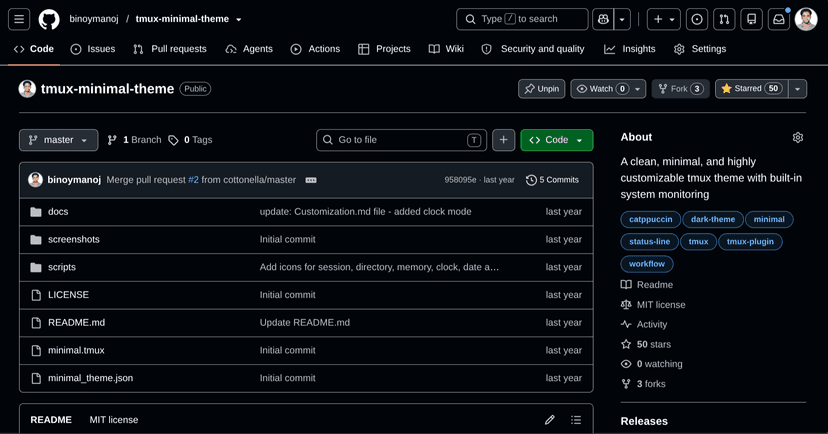The image size is (828, 434).
Task: Fork the repository
Action: [x=681, y=89]
